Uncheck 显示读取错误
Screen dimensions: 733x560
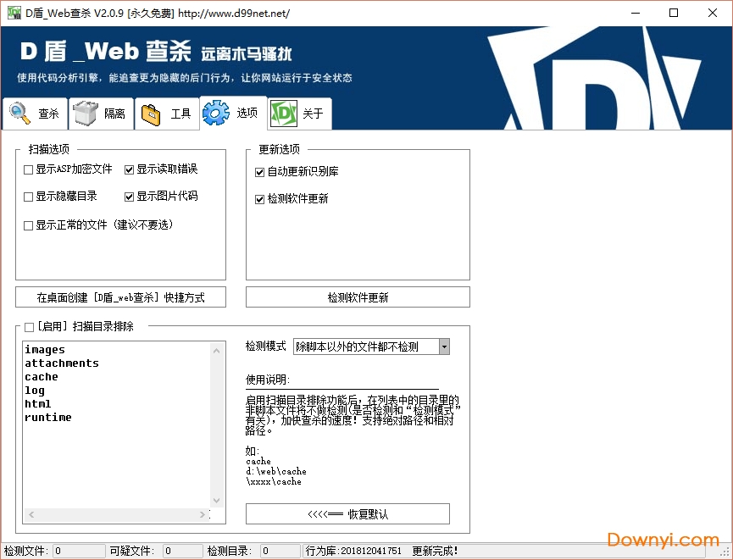[x=130, y=169]
